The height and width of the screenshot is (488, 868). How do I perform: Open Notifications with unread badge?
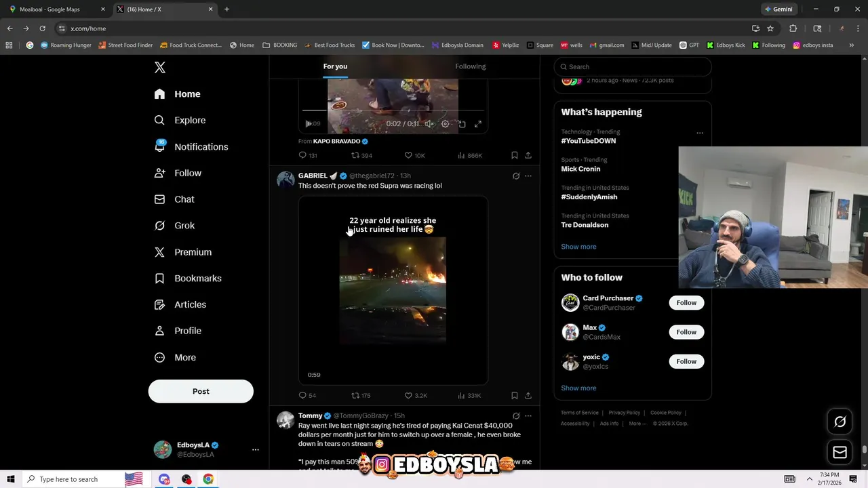tap(191, 146)
